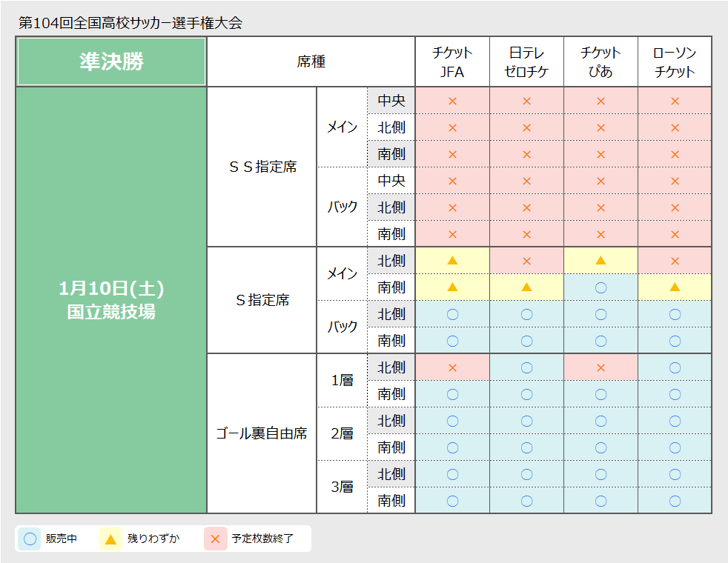Viewport: 728px width, 563px height.
Task: Click the triangle for S指定席 メイン南側 under 日テレゼロチケ
Action: coord(526,287)
